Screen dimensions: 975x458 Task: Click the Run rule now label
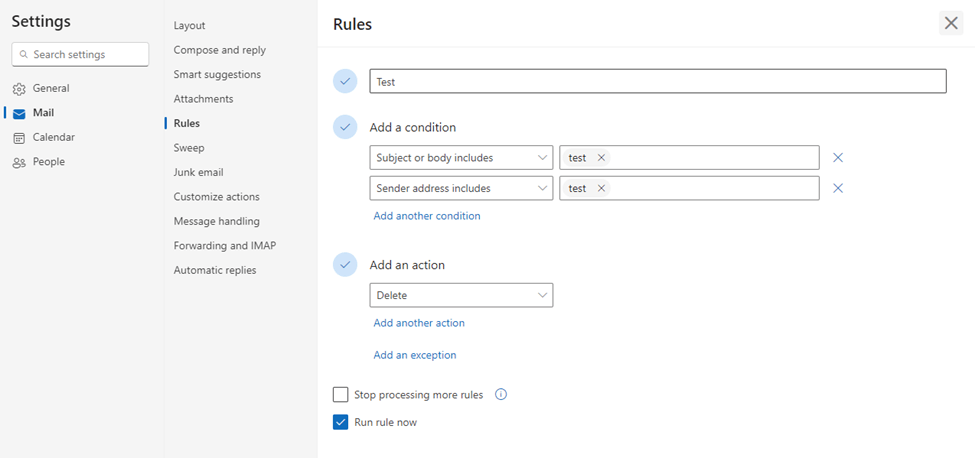click(x=386, y=422)
